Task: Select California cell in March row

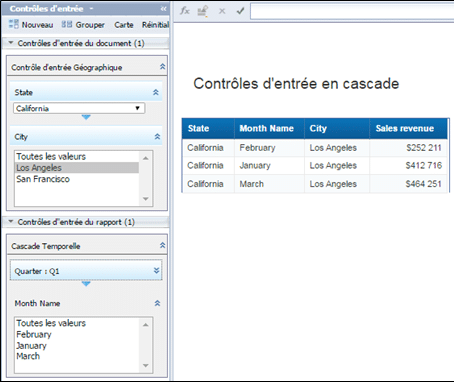Action: [x=208, y=184]
